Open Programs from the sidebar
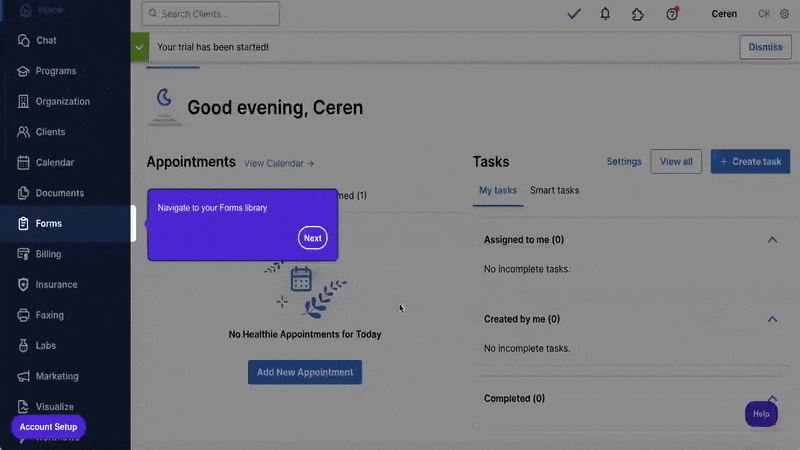Image resolution: width=800 pixels, height=450 pixels. [x=46, y=71]
